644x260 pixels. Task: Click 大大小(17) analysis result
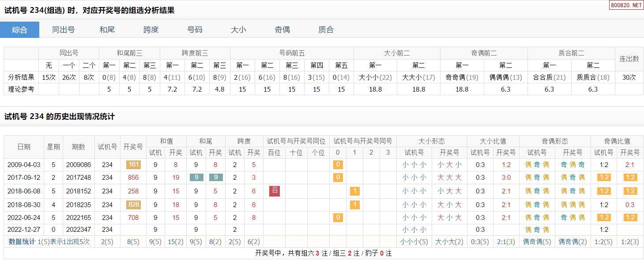(x=418, y=77)
